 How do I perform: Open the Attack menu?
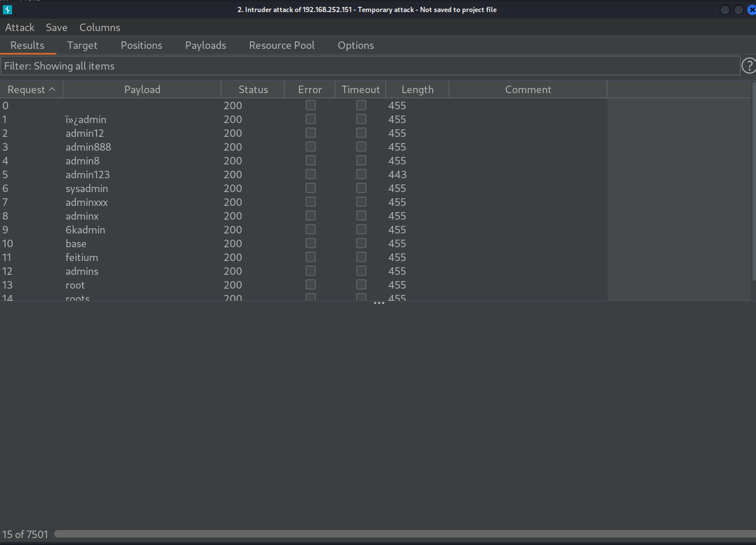click(20, 28)
